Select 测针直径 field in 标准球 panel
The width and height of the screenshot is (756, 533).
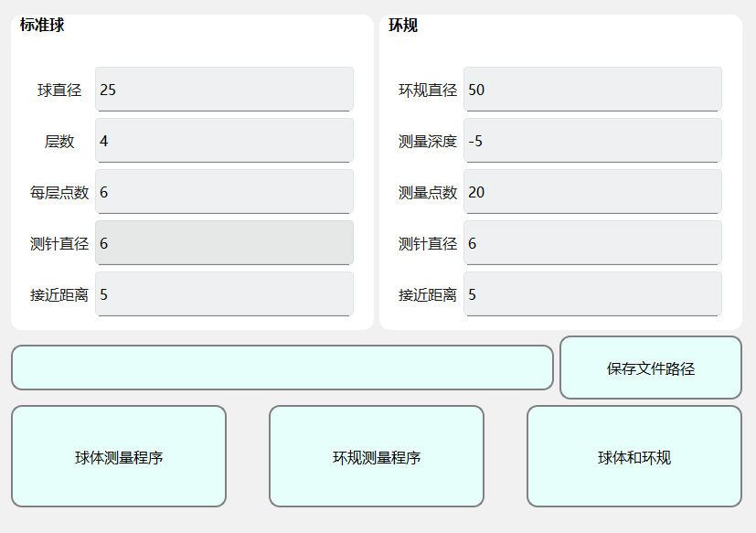224,243
